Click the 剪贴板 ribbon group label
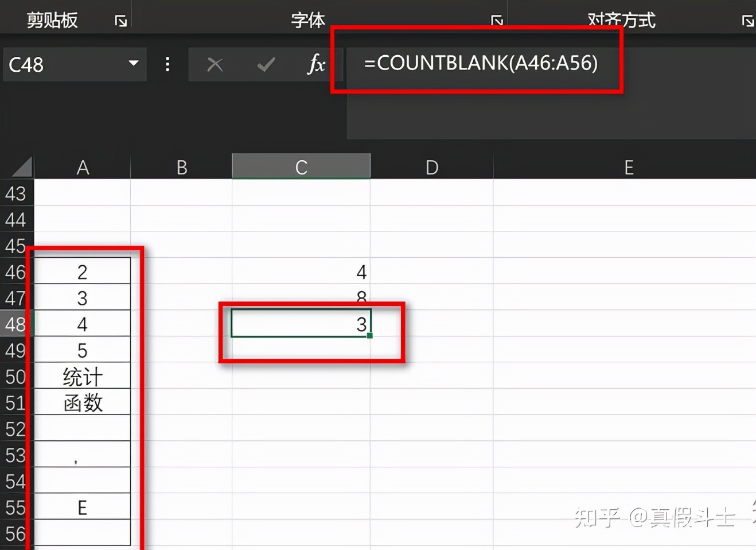The image size is (756, 550). click(x=52, y=19)
